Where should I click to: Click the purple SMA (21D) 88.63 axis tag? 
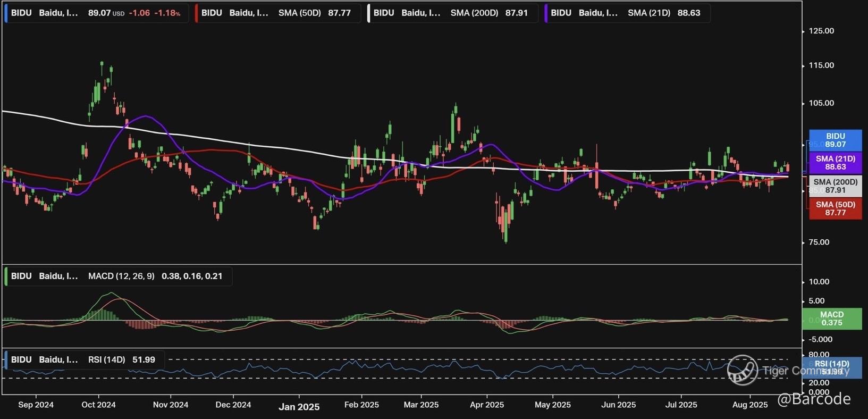pos(836,163)
